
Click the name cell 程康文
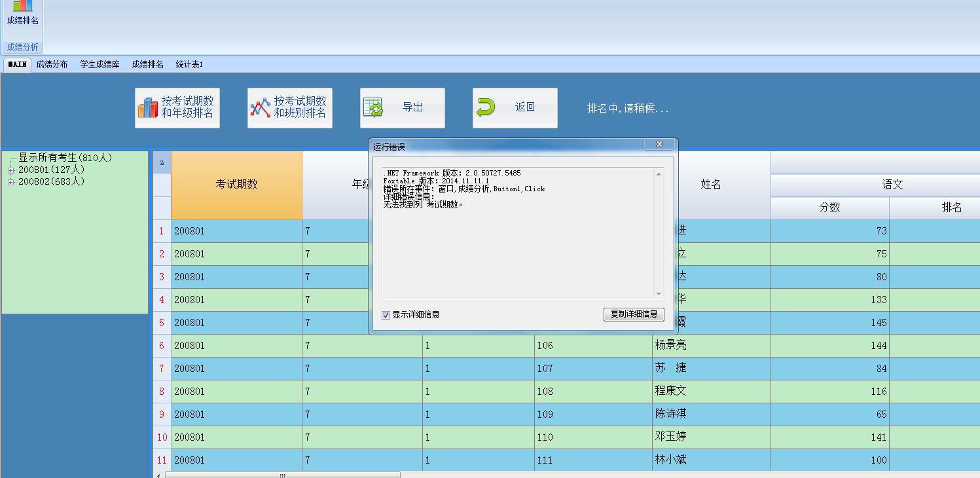coord(711,392)
